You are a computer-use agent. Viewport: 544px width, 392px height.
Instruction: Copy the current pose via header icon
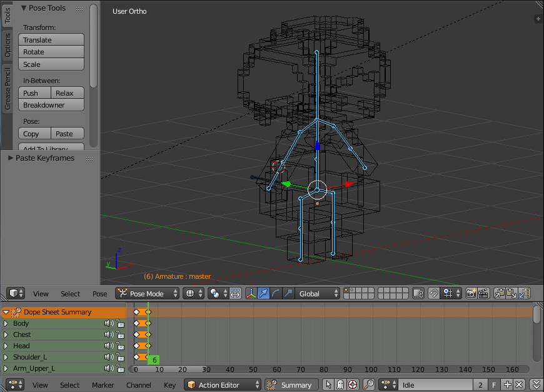pyautogui.click(x=499, y=293)
